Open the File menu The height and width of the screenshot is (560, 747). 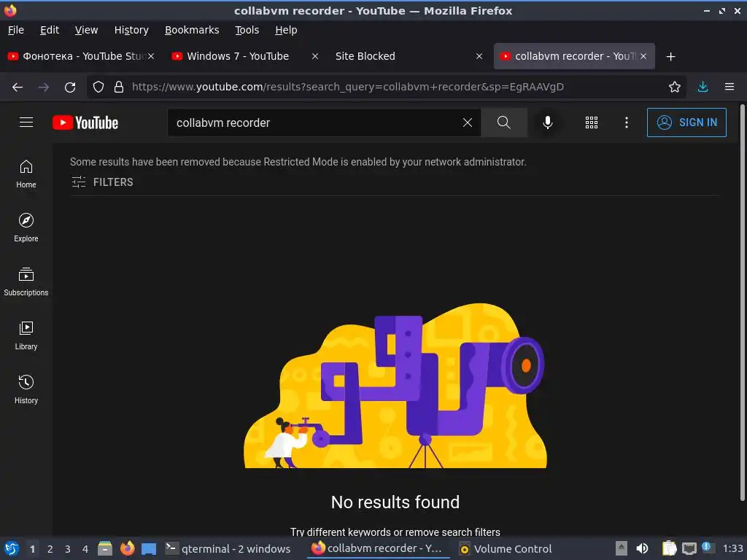tap(16, 30)
